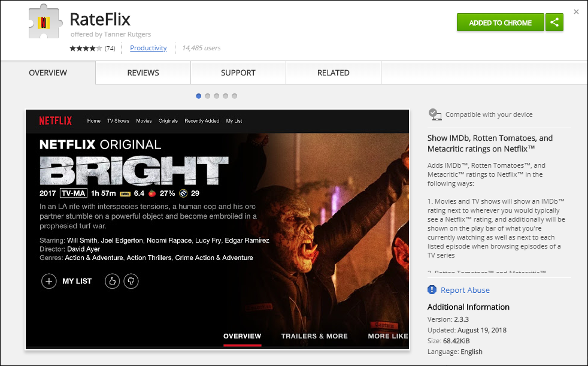Click the Additional Information heading
Screen dimensions: 588x366
click(468, 307)
